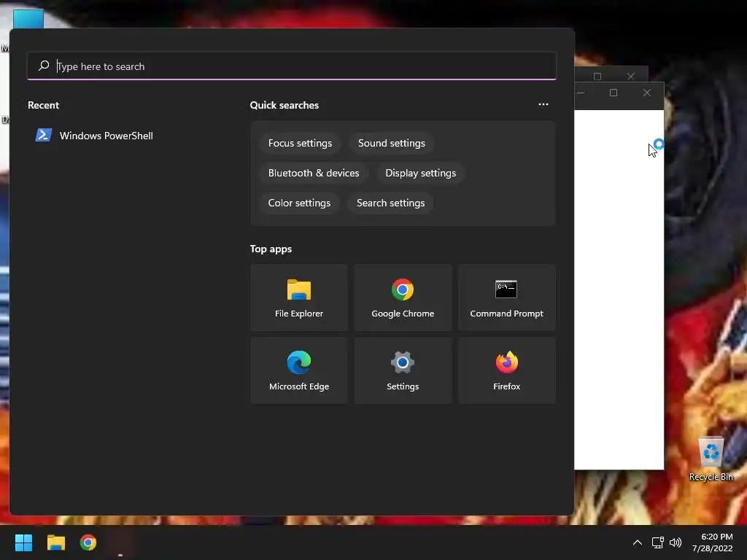Launch Firefox from Top apps
The image size is (747, 560).
tap(506, 370)
